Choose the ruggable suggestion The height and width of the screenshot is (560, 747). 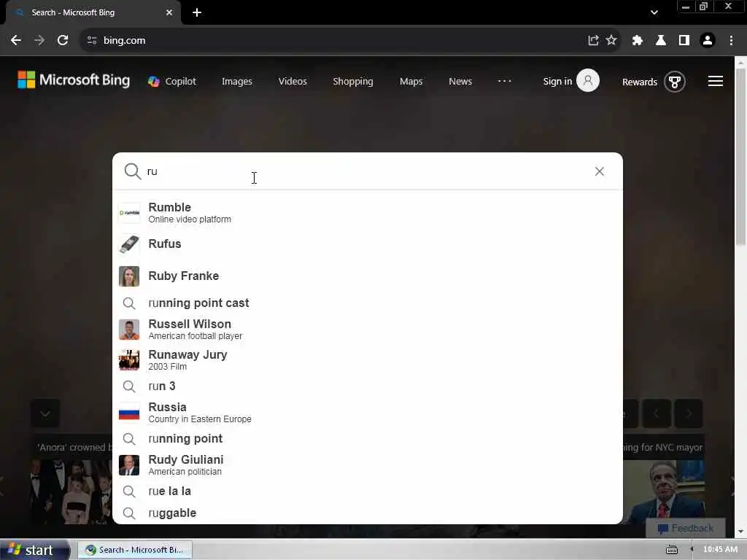(x=368, y=513)
